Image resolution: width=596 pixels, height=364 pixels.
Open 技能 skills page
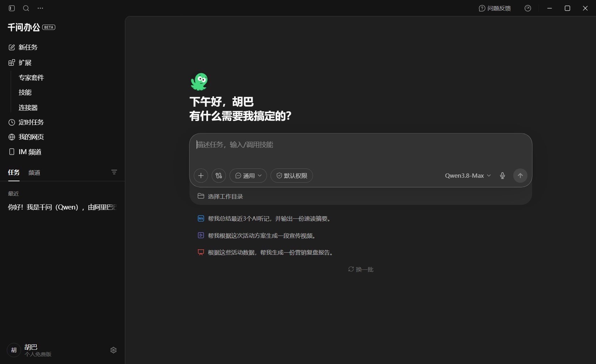pyautogui.click(x=25, y=92)
